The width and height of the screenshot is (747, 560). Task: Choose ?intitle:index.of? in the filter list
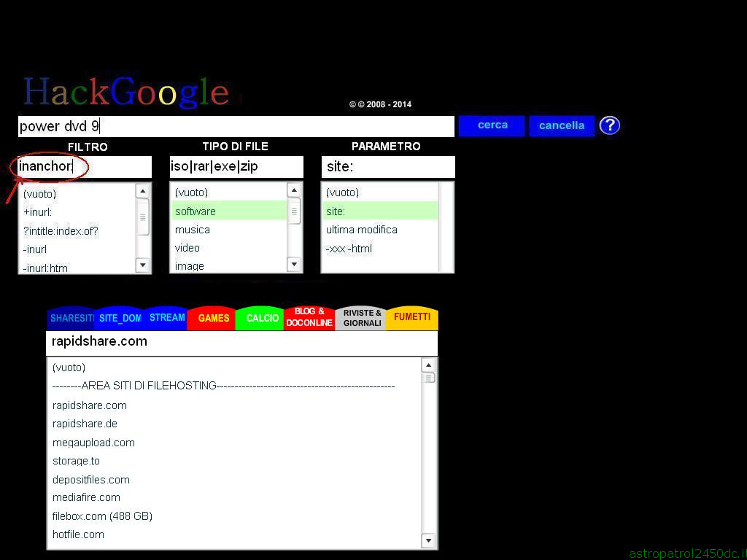tap(61, 231)
